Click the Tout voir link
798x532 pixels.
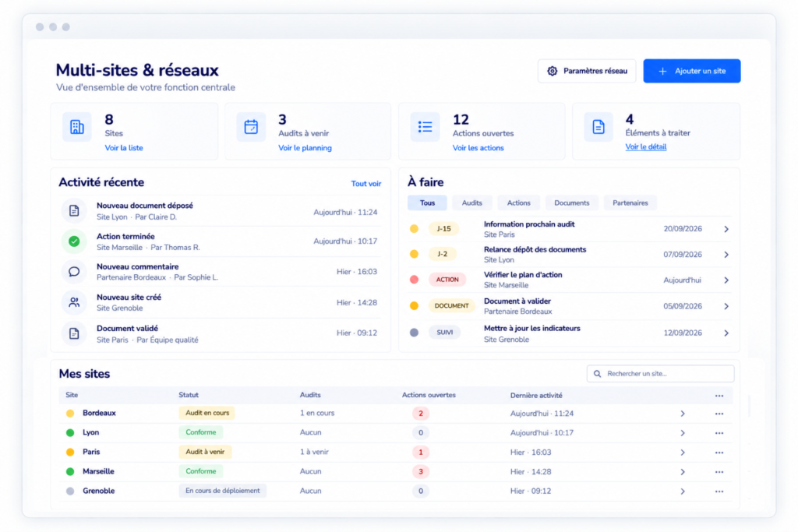tap(366, 184)
